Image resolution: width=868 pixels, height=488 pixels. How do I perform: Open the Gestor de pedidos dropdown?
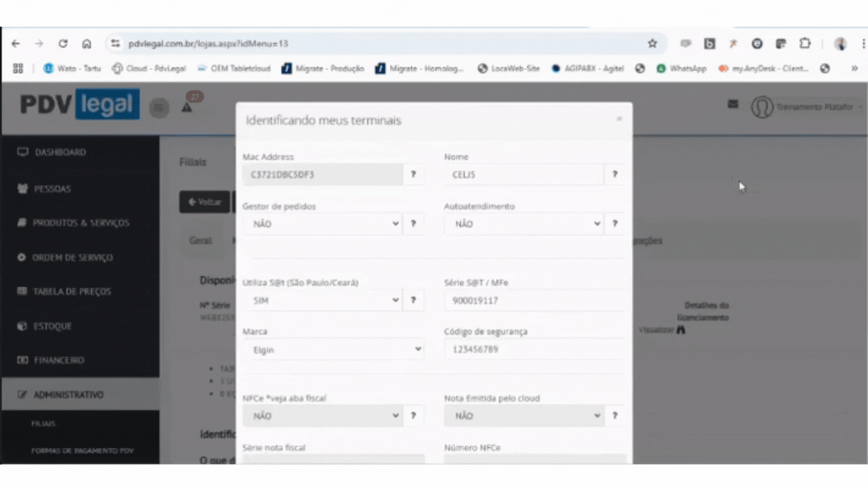pyautogui.click(x=323, y=224)
